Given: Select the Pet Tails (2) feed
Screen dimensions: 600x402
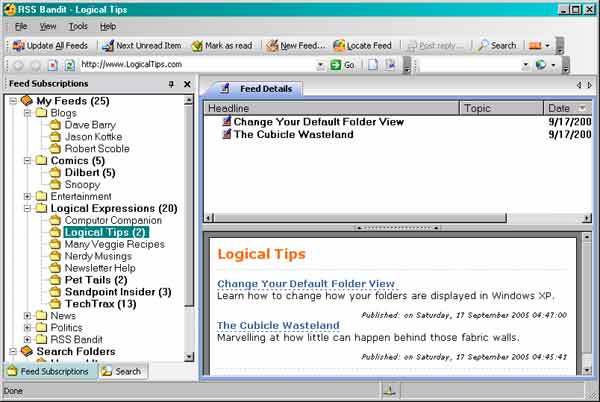Looking at the screenshot, I should [96, 280].
